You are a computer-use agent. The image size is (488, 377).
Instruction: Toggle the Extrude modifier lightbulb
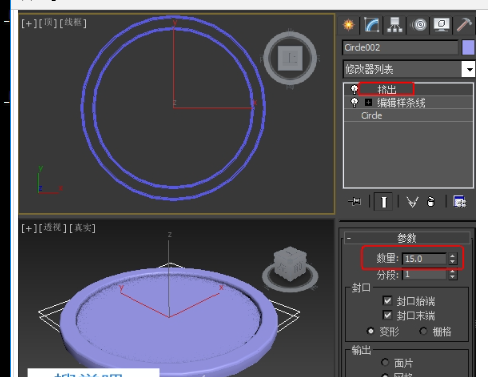click(354, 89)
